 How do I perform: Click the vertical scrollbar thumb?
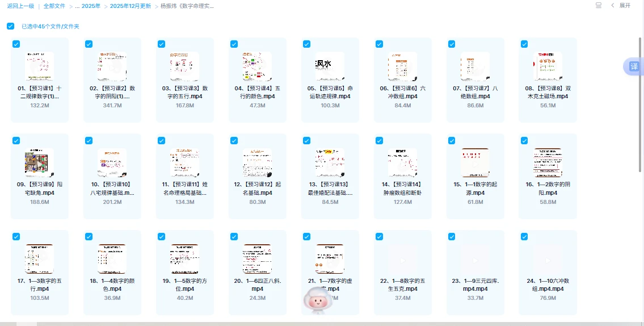(641, 104)
